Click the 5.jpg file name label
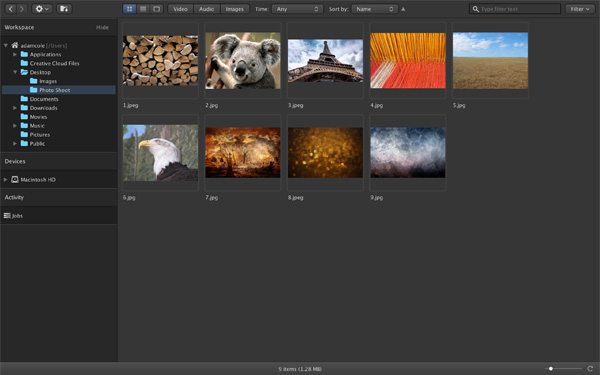600x375 pixels. click(459, 105)
